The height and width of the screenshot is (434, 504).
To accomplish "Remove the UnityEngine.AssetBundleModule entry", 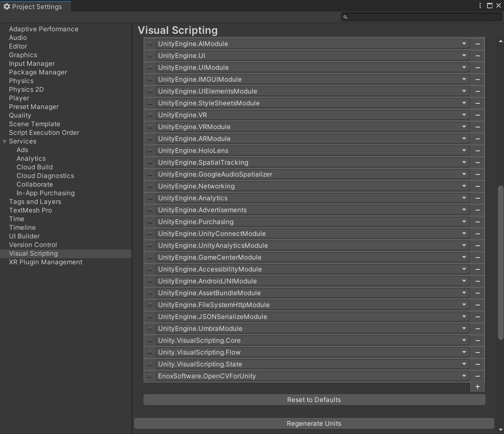I will tap(478, 293).
